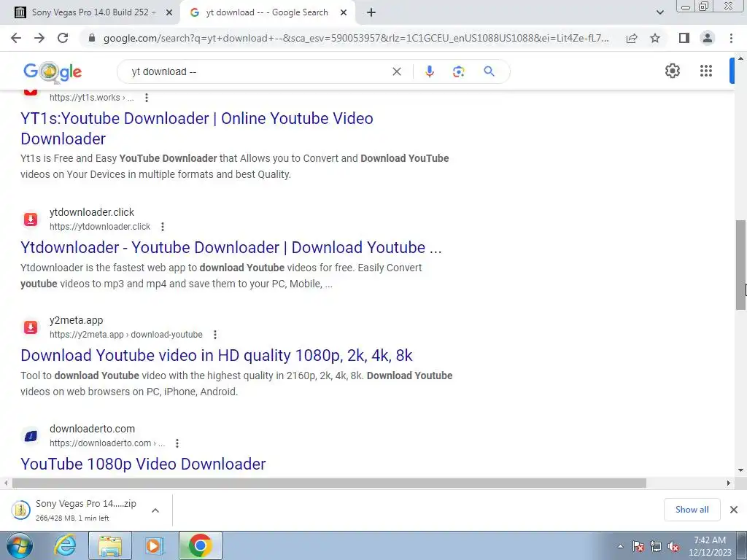Click the Sony Vegas Pro 14 zip download

pos(86,510)
